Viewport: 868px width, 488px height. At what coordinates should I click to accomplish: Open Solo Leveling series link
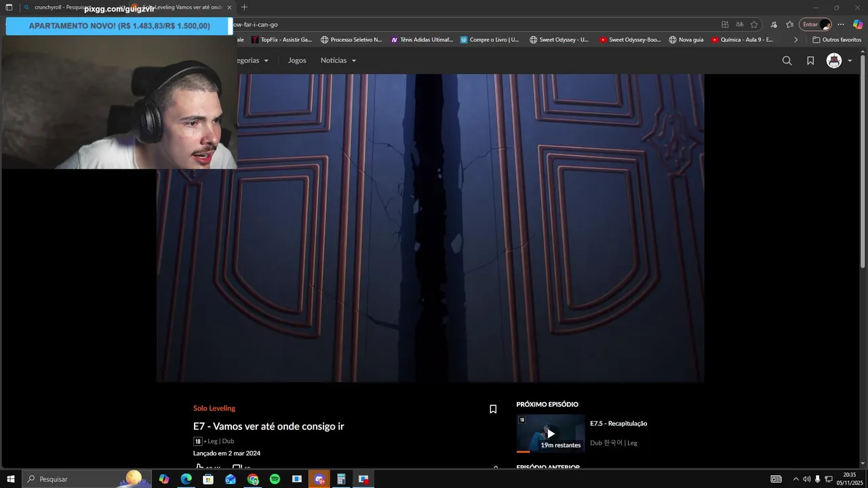(214, 408)
